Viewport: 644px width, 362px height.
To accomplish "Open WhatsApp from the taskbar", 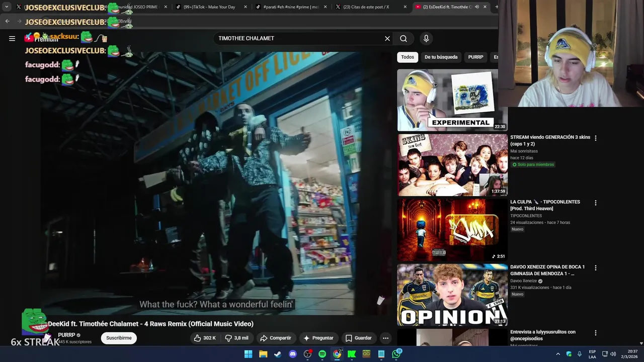I will [396, 354].
